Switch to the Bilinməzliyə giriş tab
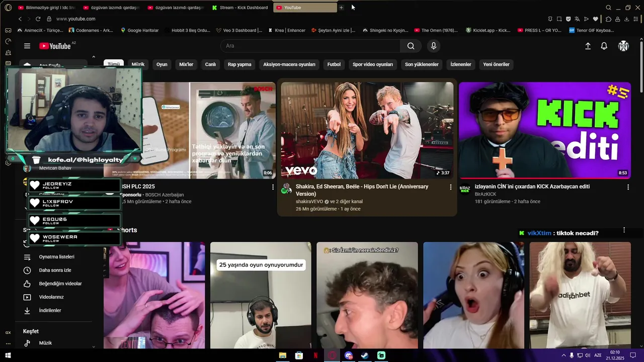 [x=46, y=8]
